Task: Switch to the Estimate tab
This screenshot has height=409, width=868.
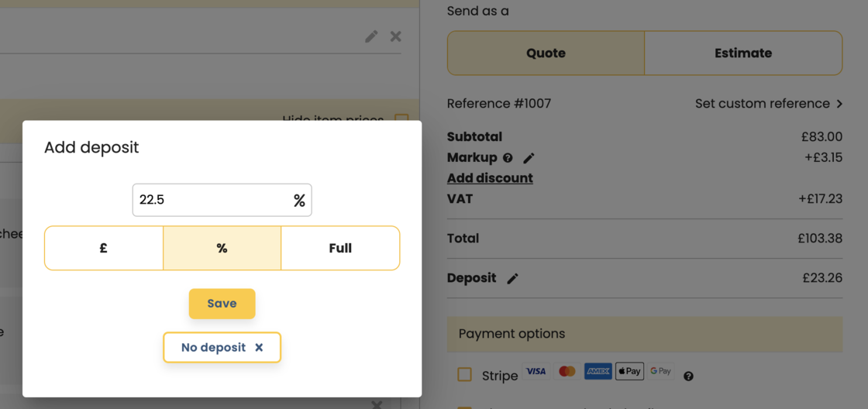Action: 742,53
